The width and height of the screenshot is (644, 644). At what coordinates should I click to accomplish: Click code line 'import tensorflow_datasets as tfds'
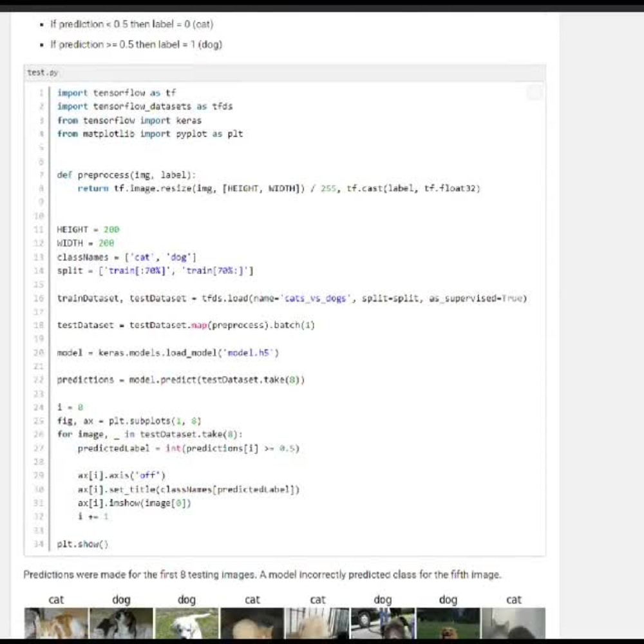[145, 106]
